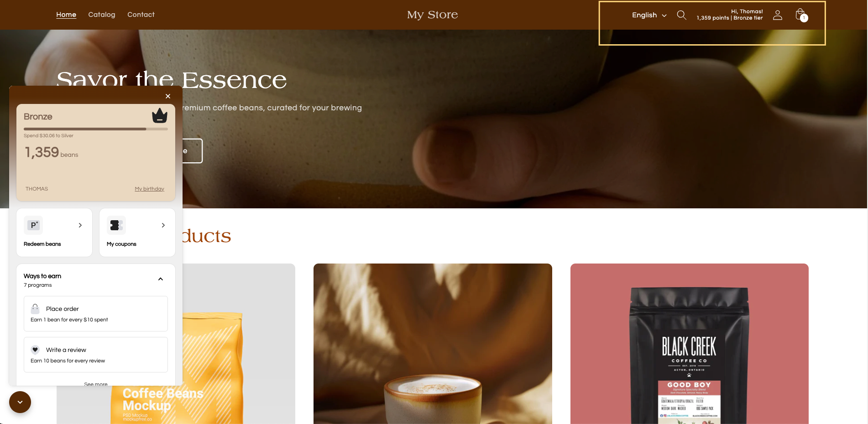868x424 pixels.
Task: Open the shopping cart bag icon
Action: (x=801, y=15)
